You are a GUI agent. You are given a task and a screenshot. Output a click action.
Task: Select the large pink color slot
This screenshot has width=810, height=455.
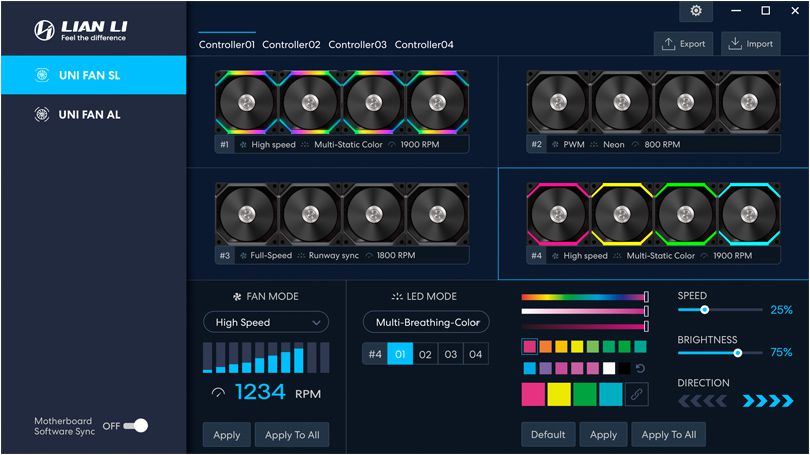coord(533,395)
